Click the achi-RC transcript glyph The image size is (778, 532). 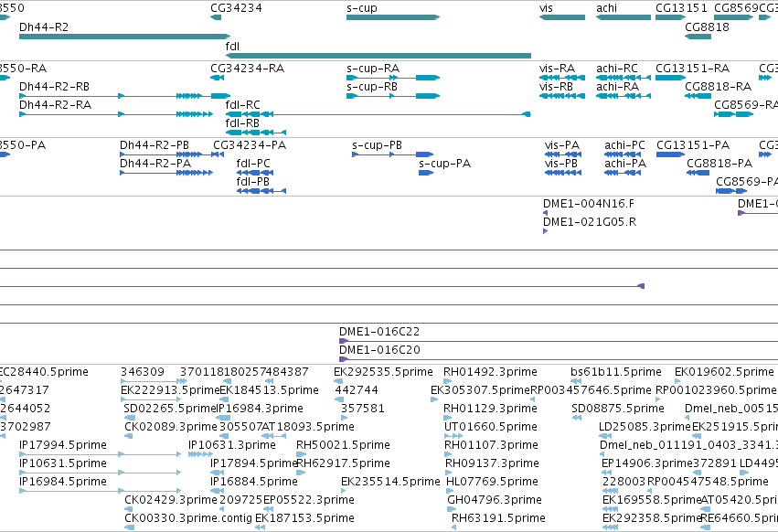click(x=623, y=78)
